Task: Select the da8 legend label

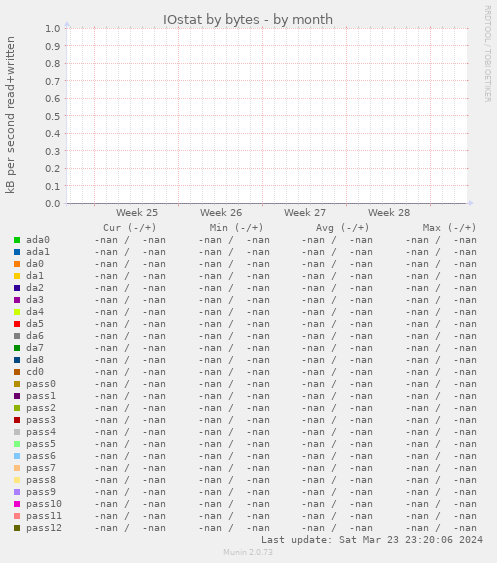Action: [x=35, y=360]
